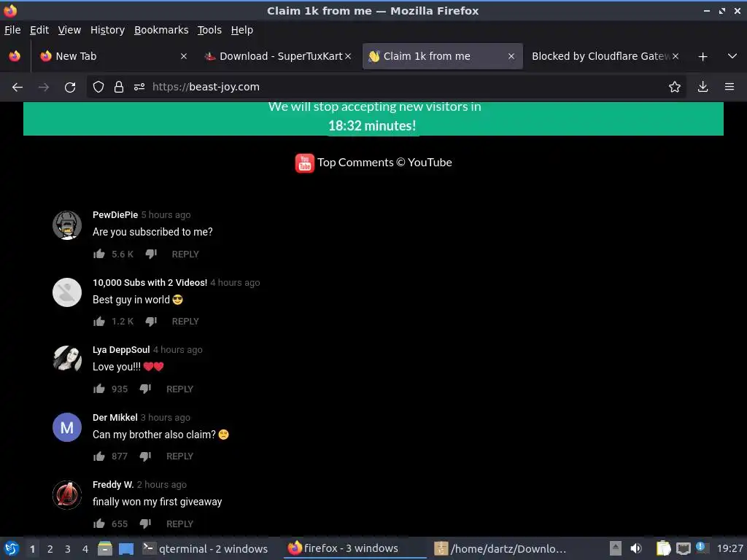Open the Firefox application menu
The image size is (747, 560).
coord(729,87)
